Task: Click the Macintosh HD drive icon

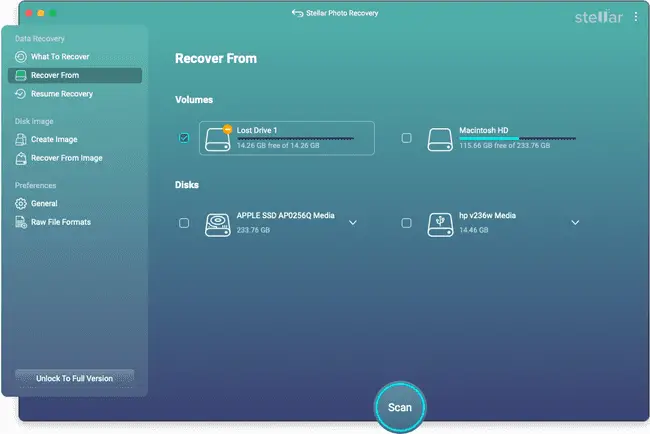Action: 440,139
